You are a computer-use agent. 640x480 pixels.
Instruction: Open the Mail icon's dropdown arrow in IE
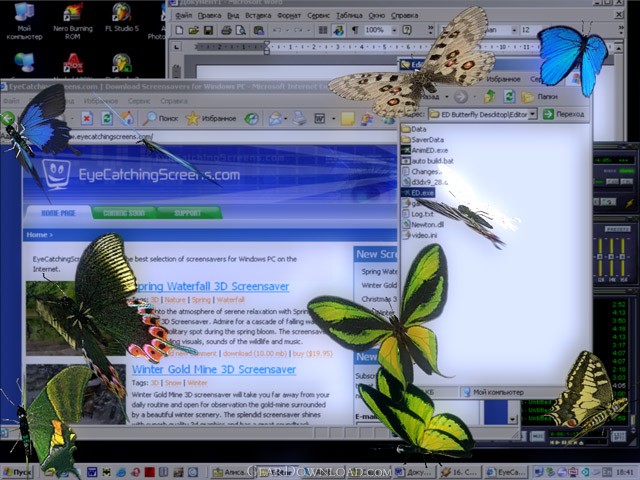[286, 119]
